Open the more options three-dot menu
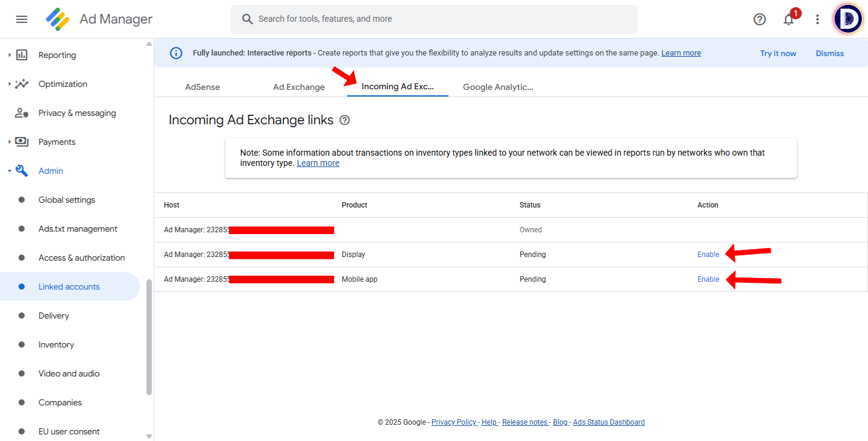Viewport: 868px width, 441px height. (x=817, y=19)
